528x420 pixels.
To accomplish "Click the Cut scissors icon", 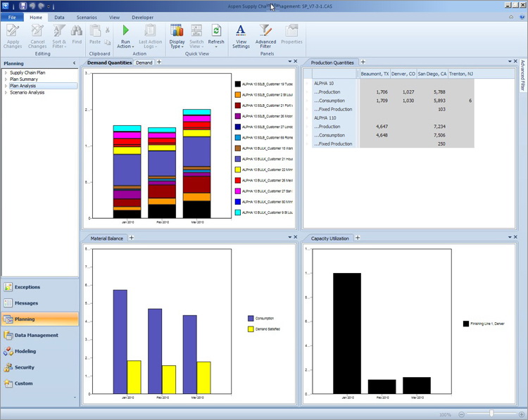I will pyautogui.click(x=108, y=30).
